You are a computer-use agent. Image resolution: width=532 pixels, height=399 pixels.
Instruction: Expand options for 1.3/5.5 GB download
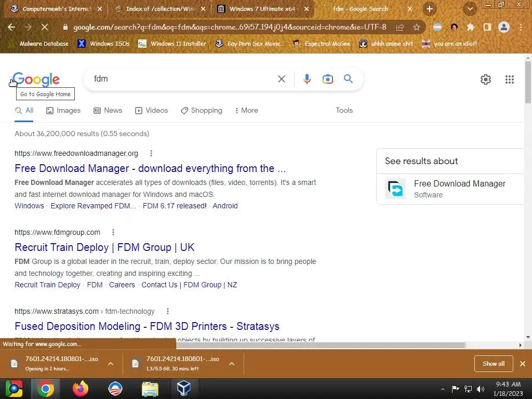[x=232, y=364]
